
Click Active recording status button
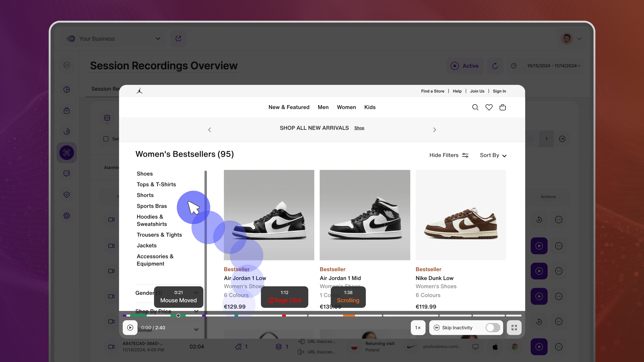465,66
